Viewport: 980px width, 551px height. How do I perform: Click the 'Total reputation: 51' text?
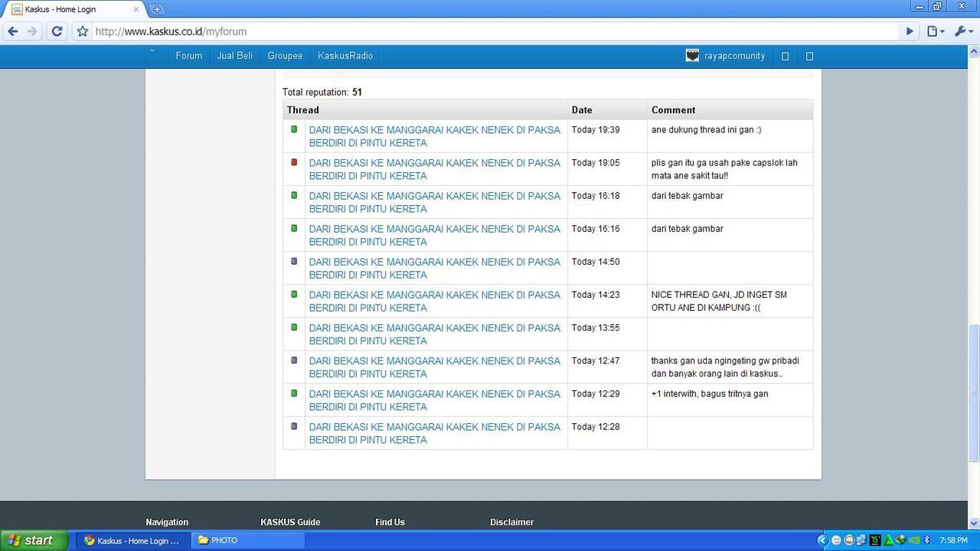point(322,92)
